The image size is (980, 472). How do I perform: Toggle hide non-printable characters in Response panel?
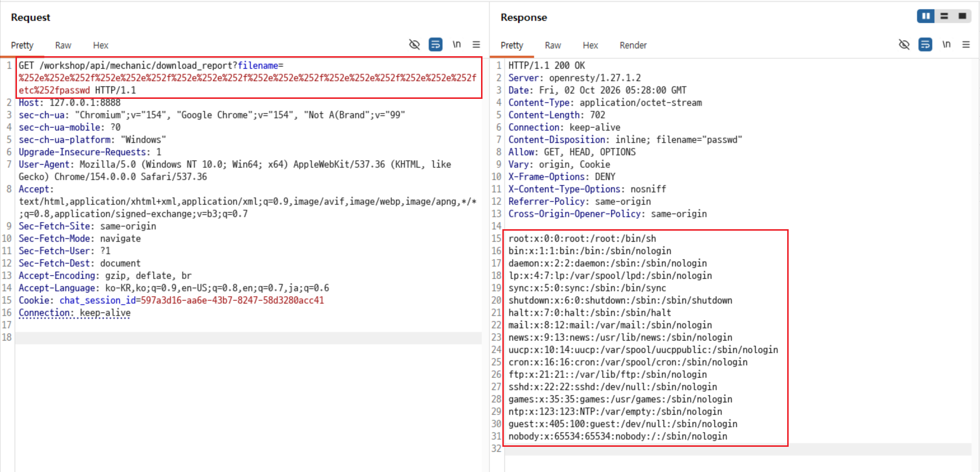pyautogui.click(x=904, y=45)
